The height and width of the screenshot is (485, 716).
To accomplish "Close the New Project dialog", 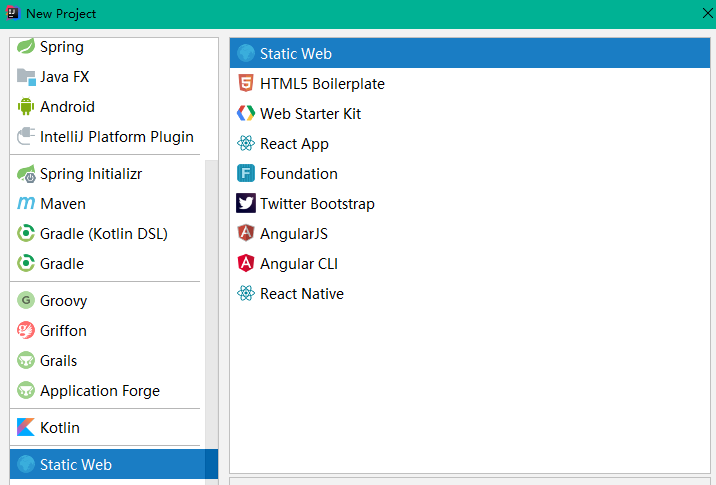I will (x=707, y=13).
